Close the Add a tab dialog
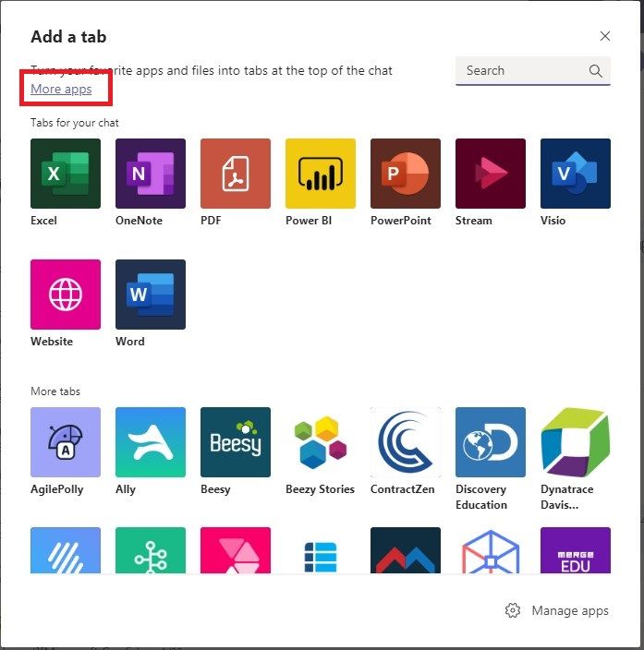Screen dimensions: 644x650 tap(605, 36)
